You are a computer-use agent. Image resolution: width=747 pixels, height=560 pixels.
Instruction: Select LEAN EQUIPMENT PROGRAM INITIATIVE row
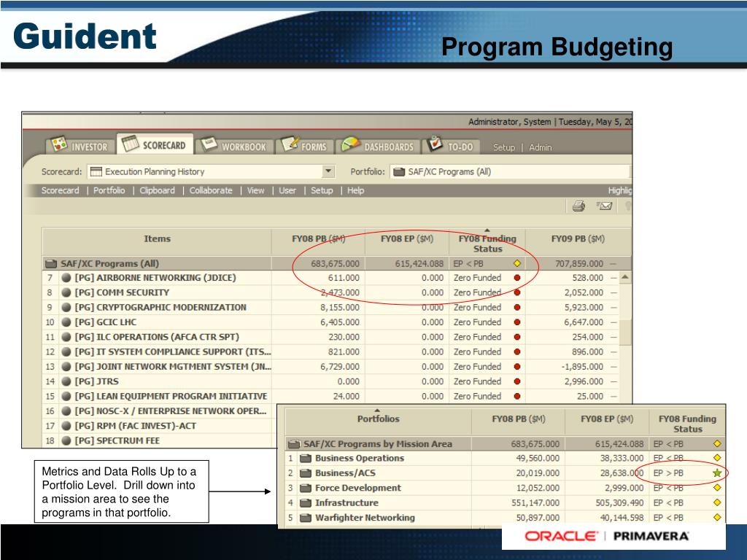click(x=171, y=396)
